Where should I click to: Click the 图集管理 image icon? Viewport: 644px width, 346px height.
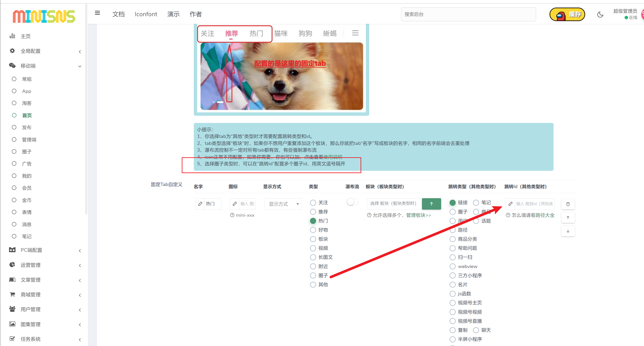pos(12,324)
